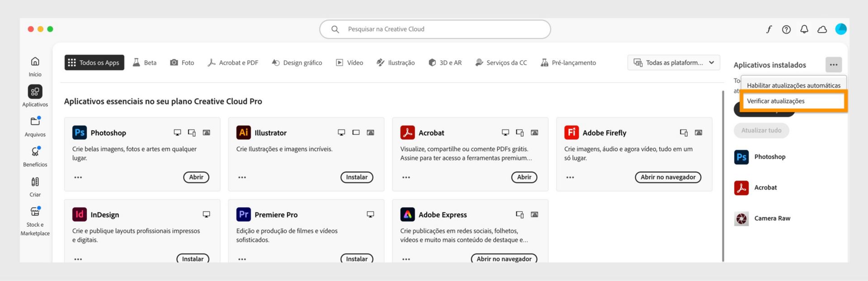Click the Atualizar tudo button
Viewport: 868px width, 281px height.
[761, 130]
